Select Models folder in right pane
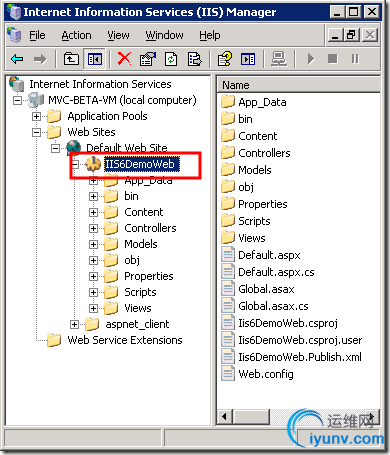Screen dimensions: 390x455 (255, 170)
